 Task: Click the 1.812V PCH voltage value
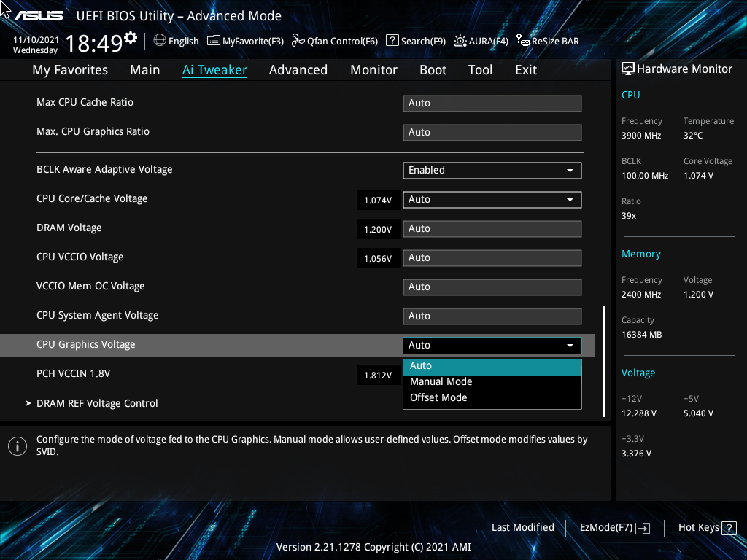click(x=378, y=376)
